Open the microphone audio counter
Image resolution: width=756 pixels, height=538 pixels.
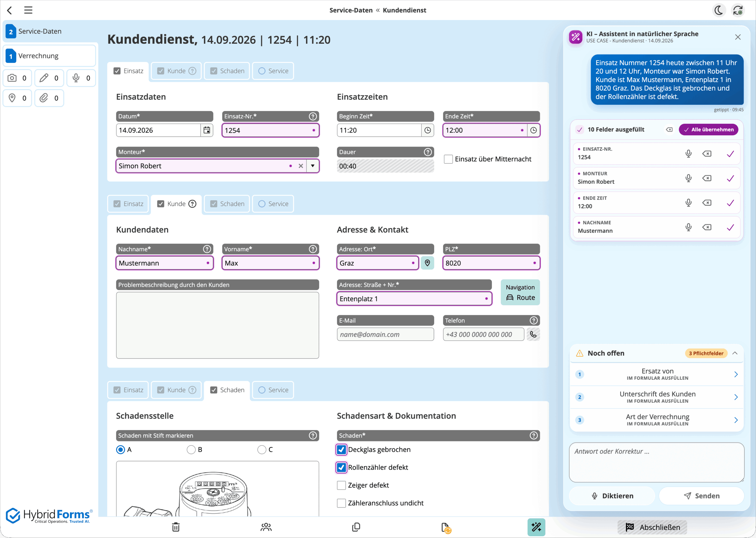(x=81, y=78)
